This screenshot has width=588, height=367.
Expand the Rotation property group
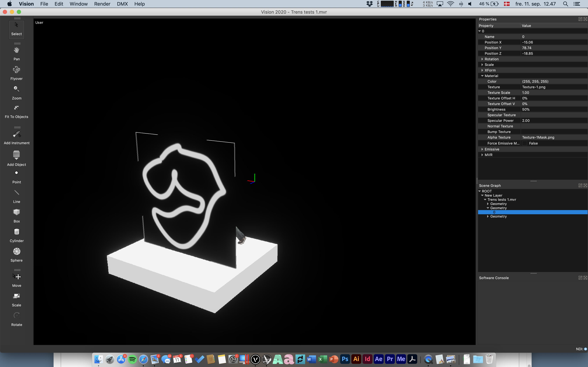click(482, 59)
